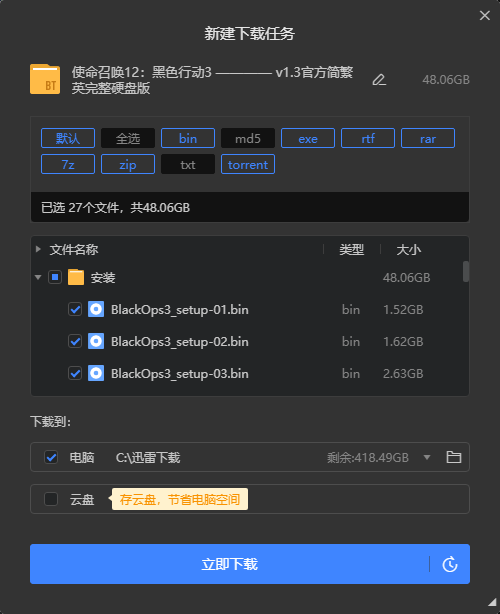500x614 pixels.
Task: Toggle the torrent file type filter
Action: 248,164
